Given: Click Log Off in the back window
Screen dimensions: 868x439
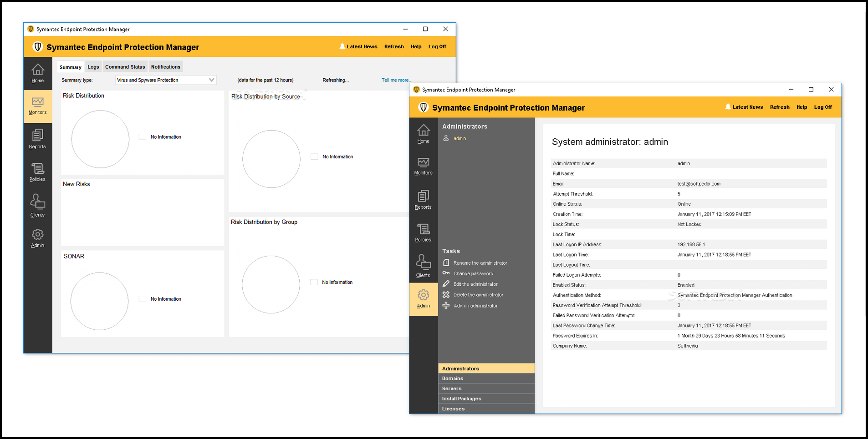Looking at the screenshot, I should (x=437, y=46).
